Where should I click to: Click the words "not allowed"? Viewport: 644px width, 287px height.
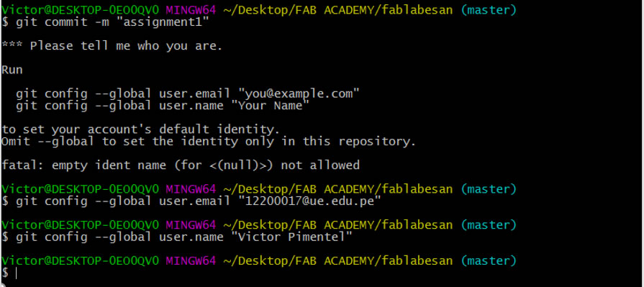pyautogui.click(x=320, y=165)
